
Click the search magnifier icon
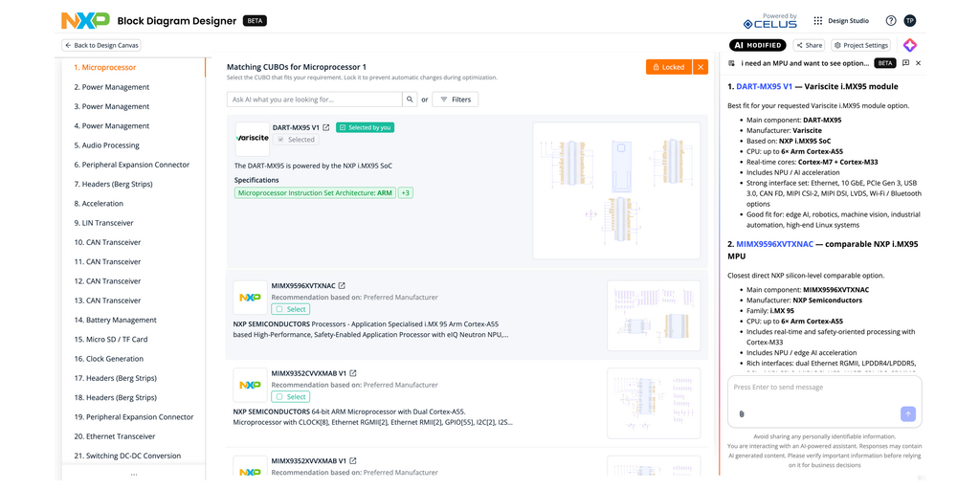coord(410,100)
